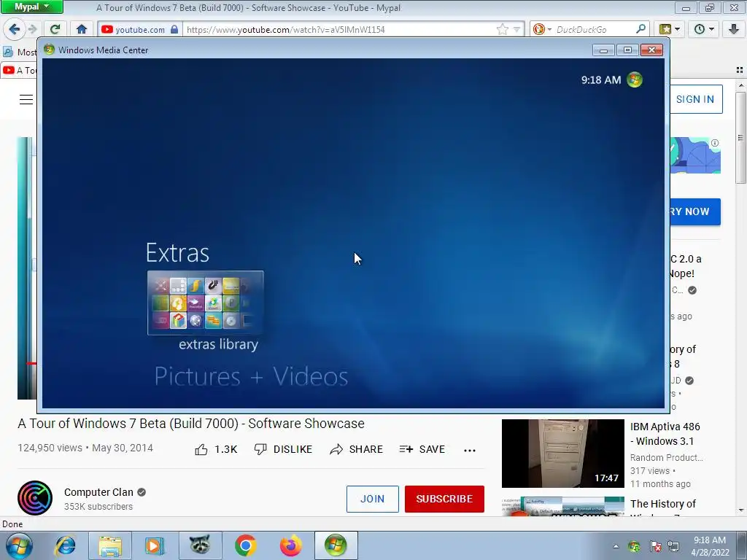Click the network tray icon

point(673,546)
